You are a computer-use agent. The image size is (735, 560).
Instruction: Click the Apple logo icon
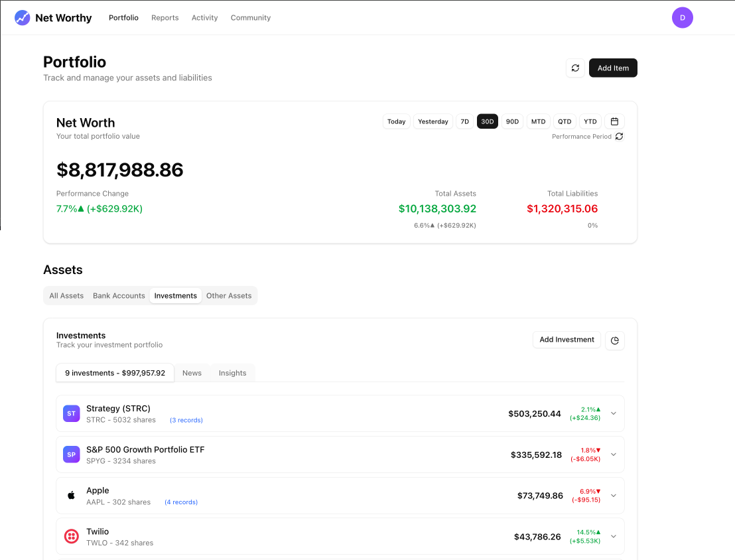click(x=72, y=496)
